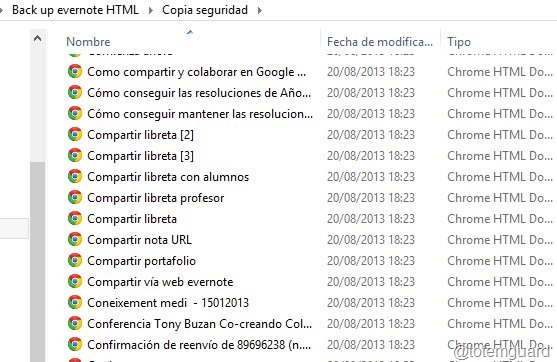Click Chrome icon for 'Conferencia Tony Buzan' file
This screenshot has height=362, width=557.
point(75,323)
